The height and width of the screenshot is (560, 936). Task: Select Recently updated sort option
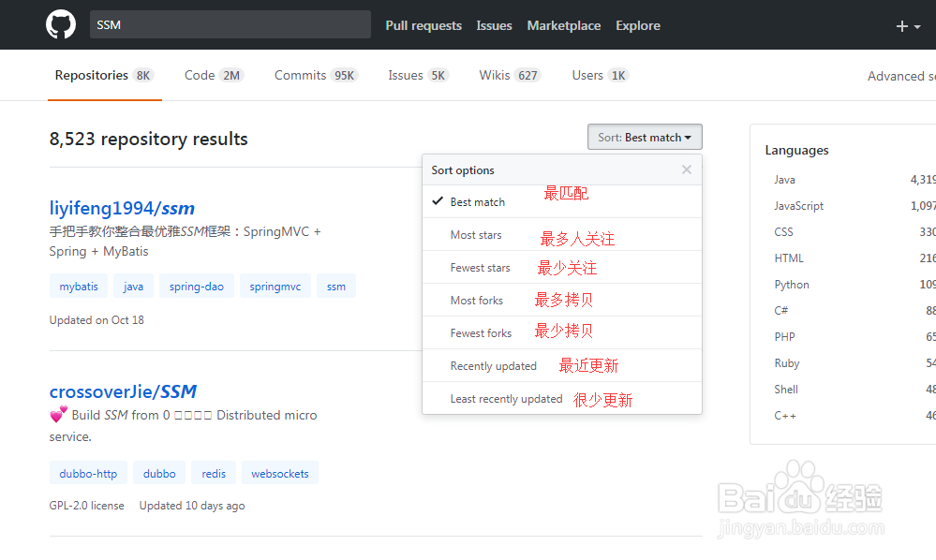coord(493,366)
